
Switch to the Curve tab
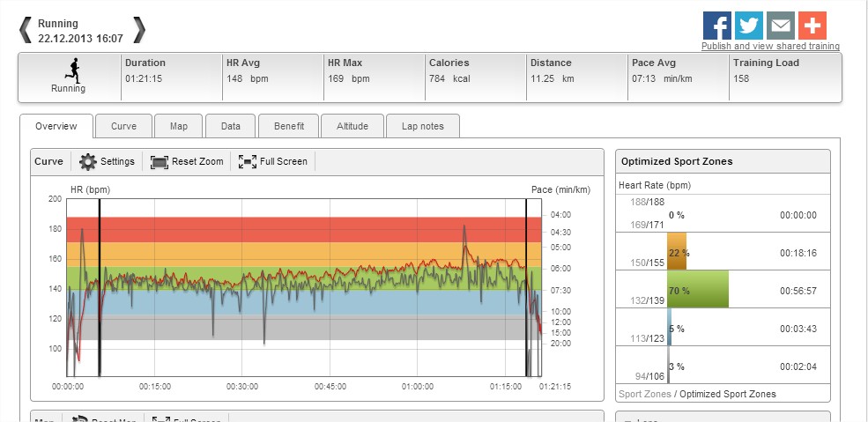pos(123,126)
